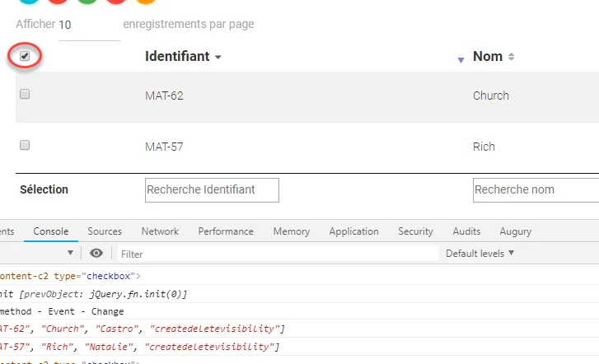This screenshot has width=599, height=364.
Task: Sort the table by the Identifiant header
Action: (x=177, y=57)
